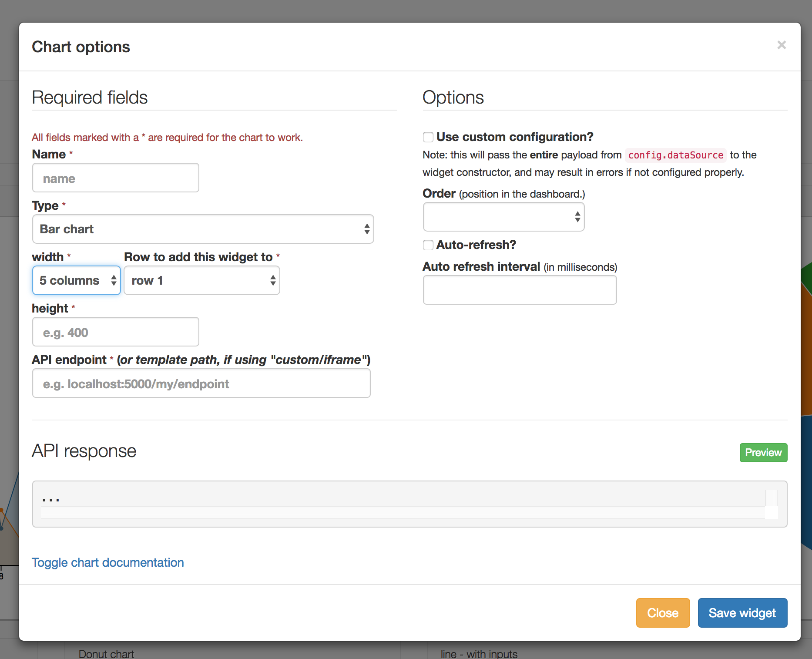This screenshot has height=659, width=812.
Task: Click the stepper arrows of the Type select
Action: click(367, 229)
